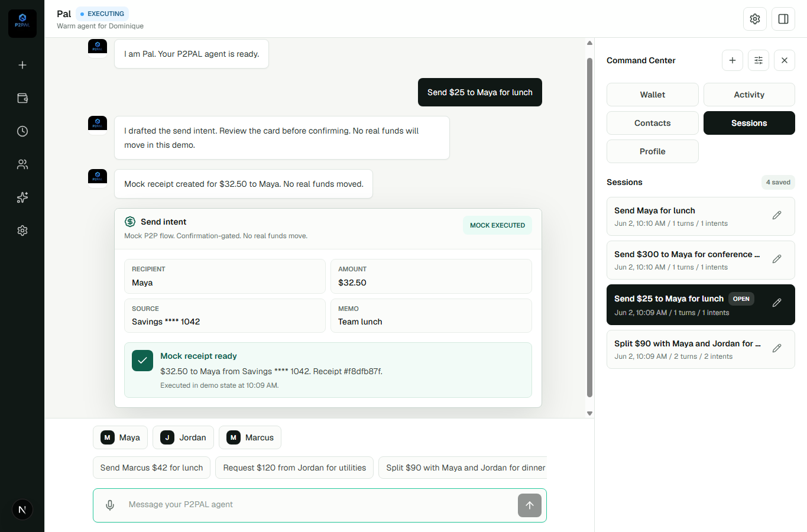Click the Amount $32.50 field
The height and width of the screenshot is (532, 807).
pyautogui.click(x=431, y=276)
